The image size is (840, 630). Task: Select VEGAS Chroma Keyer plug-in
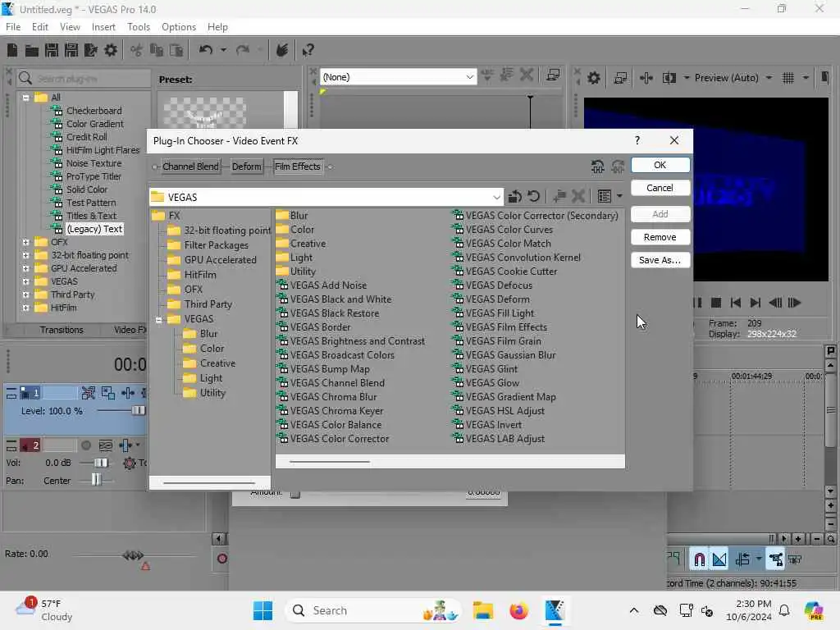coord(330,410)
